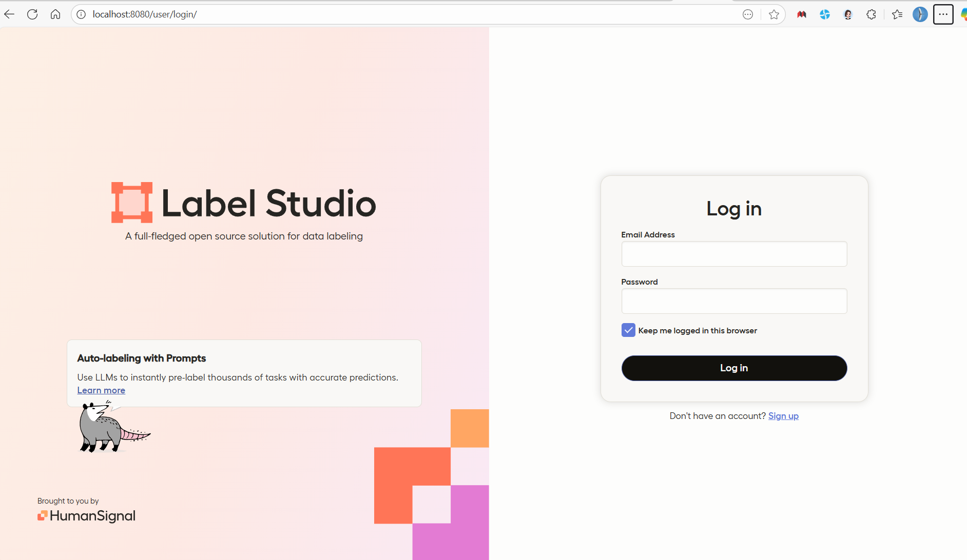Screen dimensions: 967x560
Task: Open the chat bubble icon in address bar
Action: point(748,14)
